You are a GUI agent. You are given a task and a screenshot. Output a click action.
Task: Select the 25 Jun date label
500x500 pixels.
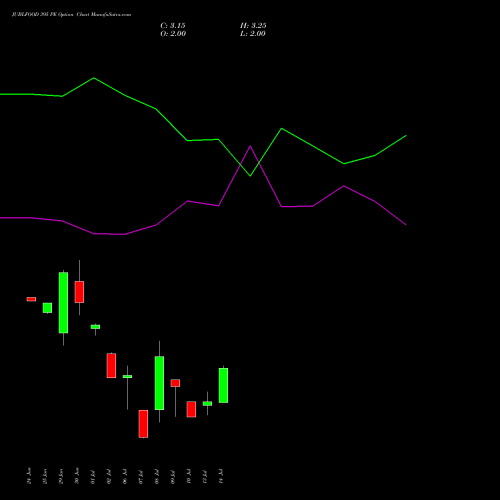pos(45,476)
